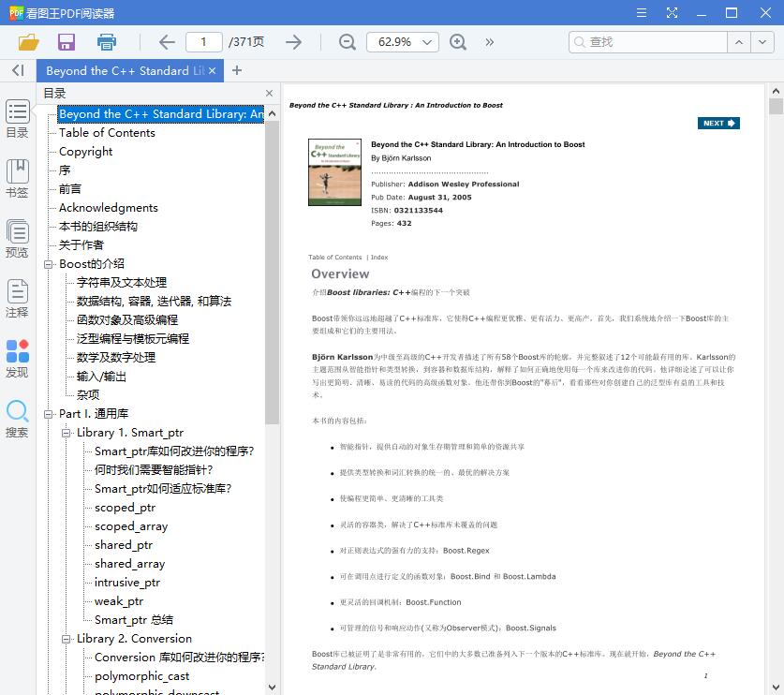
Task: Open the 预览 page preview sidebar panel
Action: click(18, 239)
